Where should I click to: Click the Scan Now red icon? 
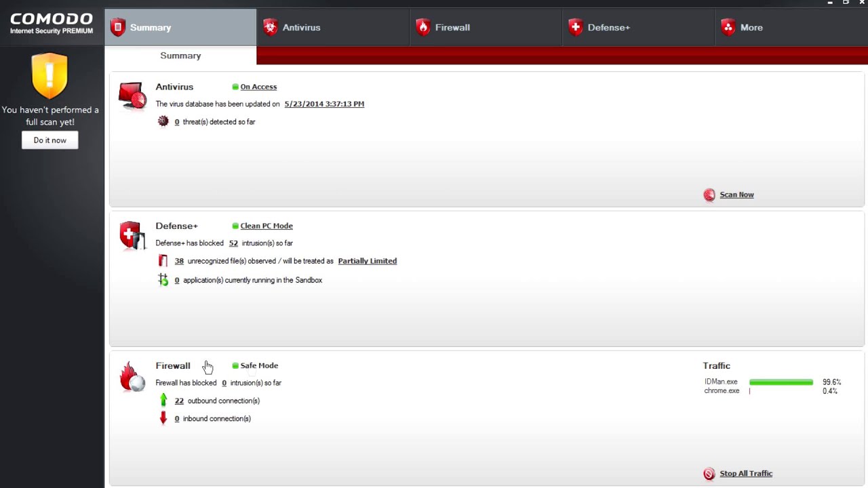[709, 195]
